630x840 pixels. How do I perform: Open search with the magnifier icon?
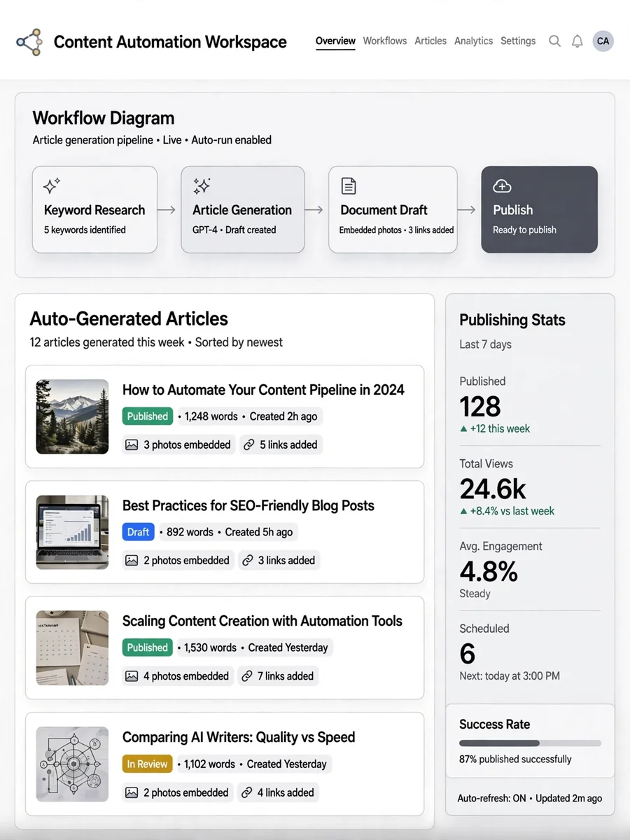[554, 41]
